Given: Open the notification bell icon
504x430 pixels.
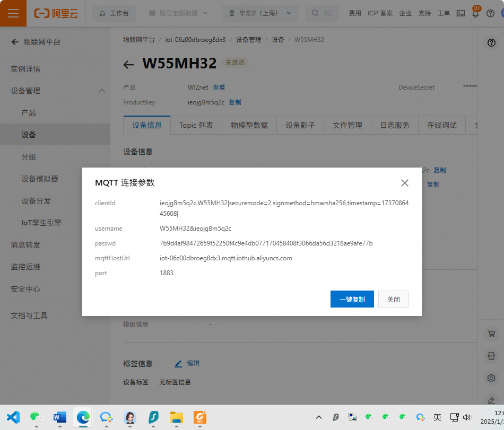Looking at the screenshot, I should 475,13.
